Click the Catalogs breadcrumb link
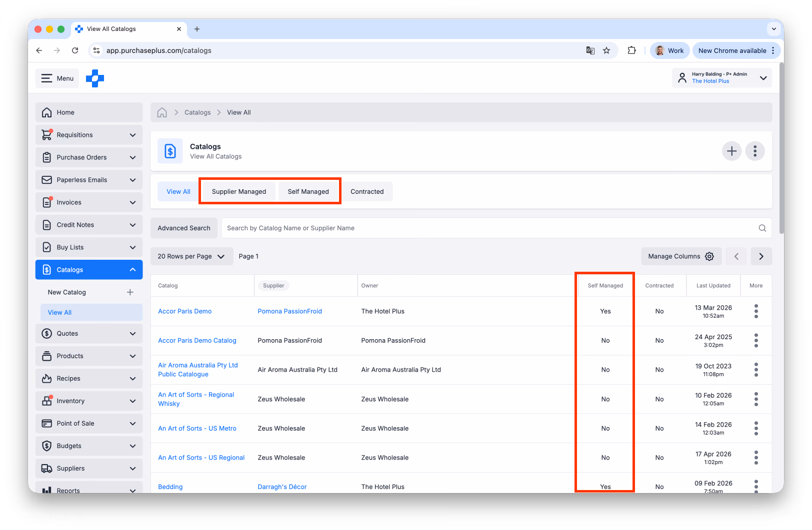The height and width of the screenshot is (530, 812). tap(197, 112)
